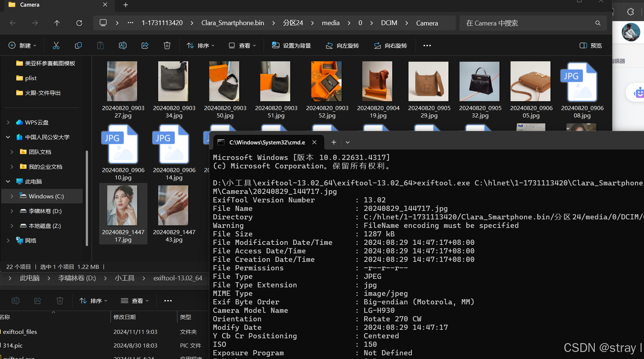
Task: Open the 排序 sort dropdown in Camera window
Action: (200, 45)
